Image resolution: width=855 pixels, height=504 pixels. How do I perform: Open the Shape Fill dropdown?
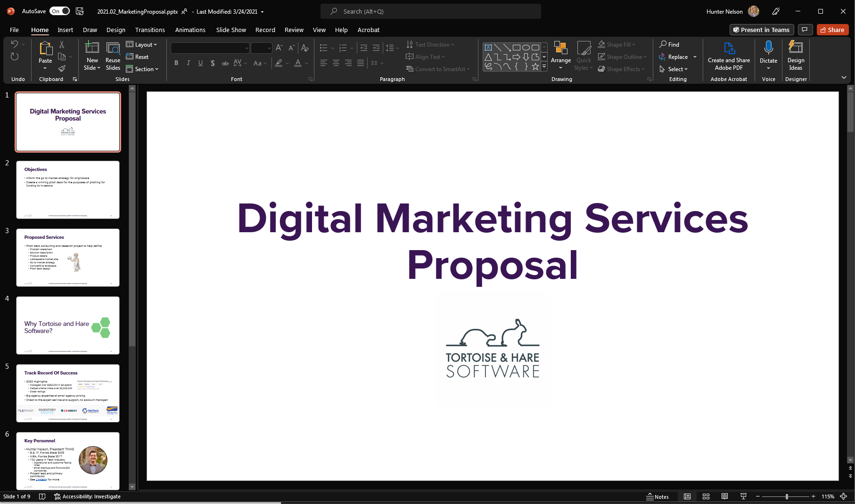point(634,44)
